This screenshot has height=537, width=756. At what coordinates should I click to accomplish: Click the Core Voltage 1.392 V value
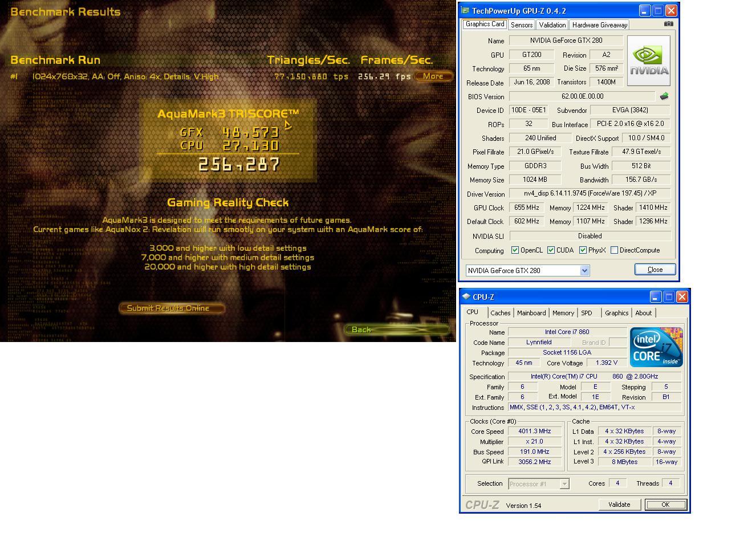point(606,363)
